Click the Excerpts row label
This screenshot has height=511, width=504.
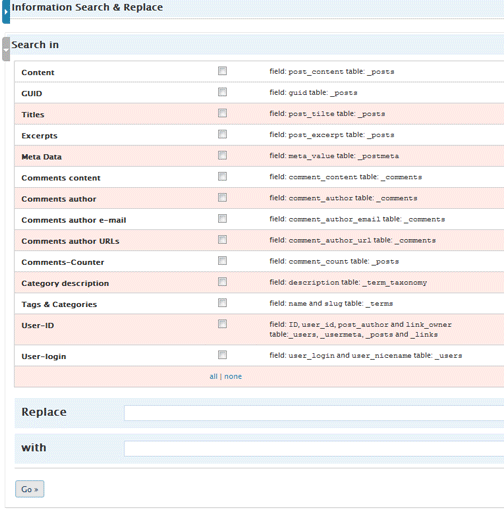coord(39,136)
